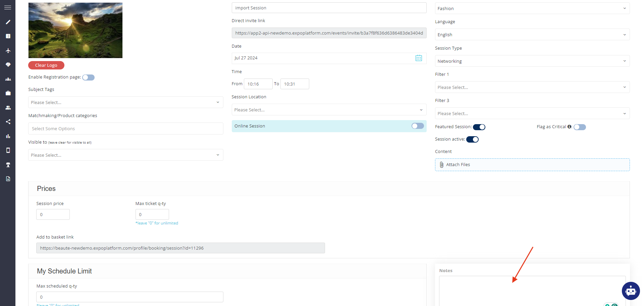
Task: Open the Fashion category dropdown
Action: (x=532, y=8)
